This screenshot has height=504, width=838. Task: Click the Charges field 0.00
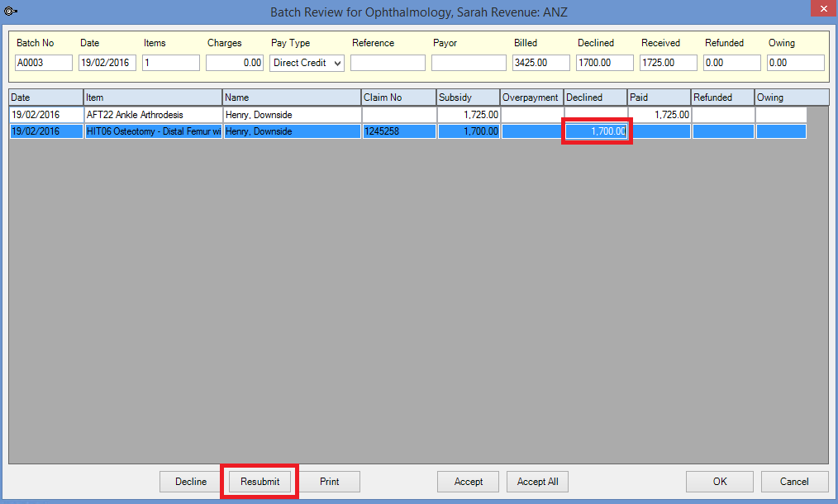pos(235,63)
